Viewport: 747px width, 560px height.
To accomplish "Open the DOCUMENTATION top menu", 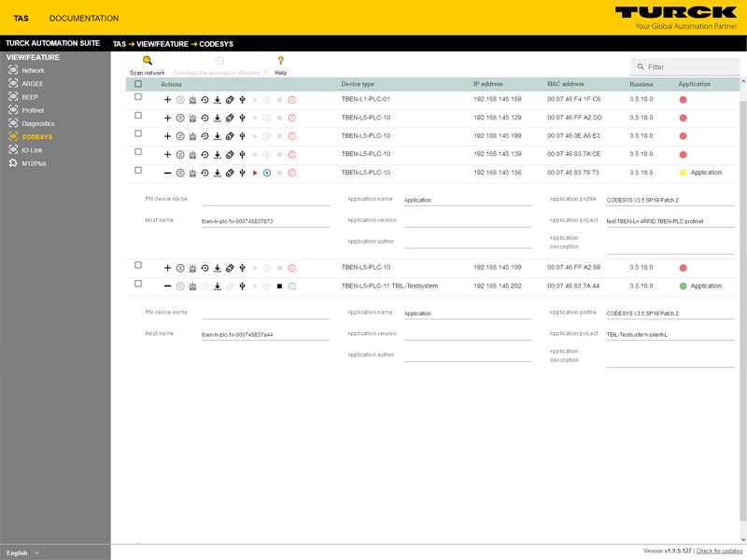I will tap(84, 18).
